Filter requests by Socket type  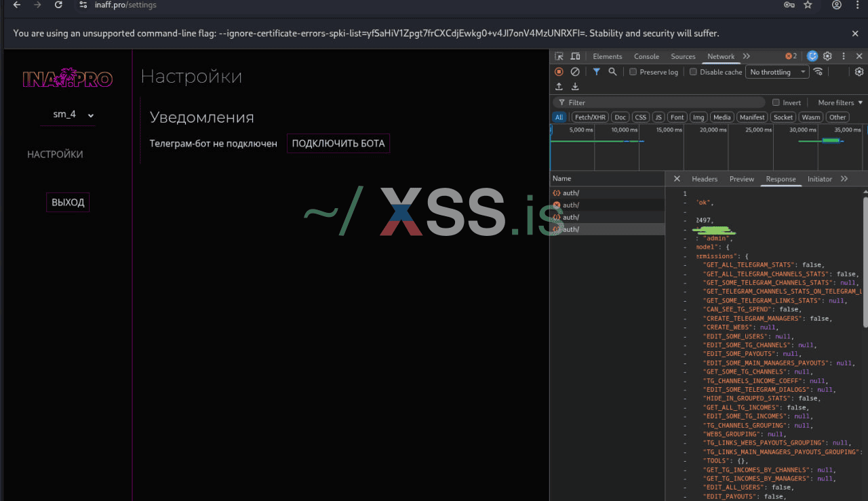[x=783, y=117]
